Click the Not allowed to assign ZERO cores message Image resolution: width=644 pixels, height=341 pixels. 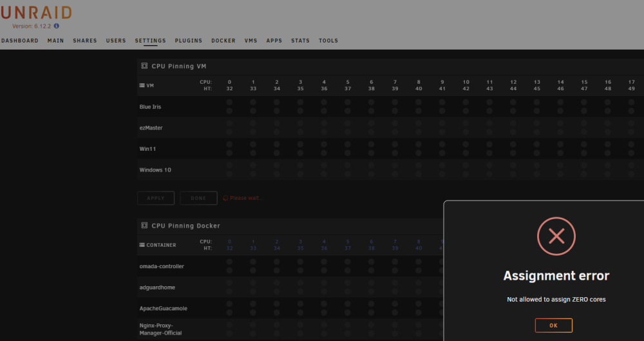coord(556,300)
